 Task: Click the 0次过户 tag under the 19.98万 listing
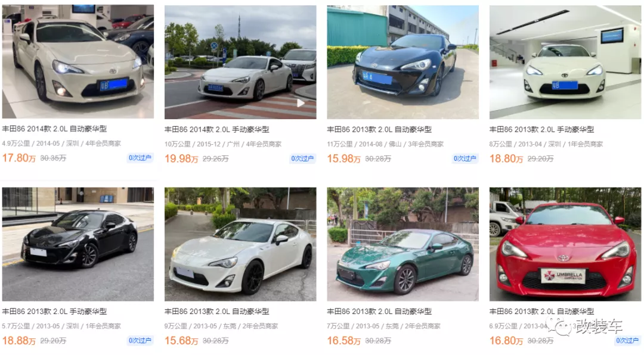pyautogui.click(x=302, y=158)
